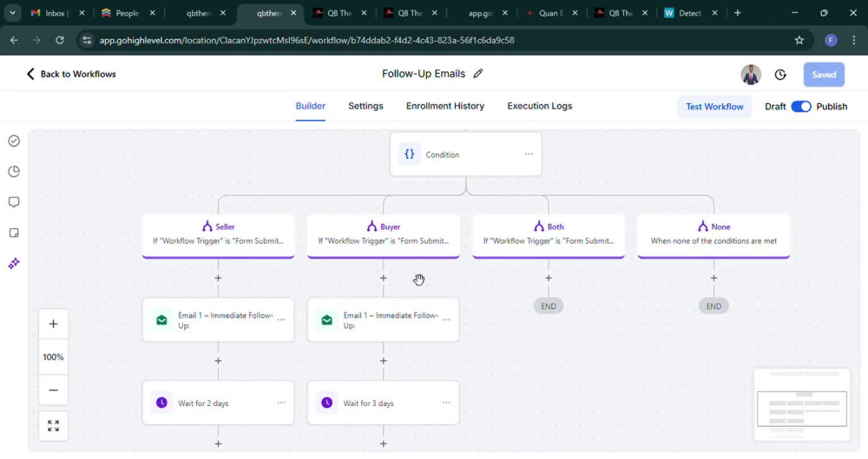Click the user avatar photo in header
The height and width of the screenshot is (459, 868).
pyautogui.click(x=751, y=75)
